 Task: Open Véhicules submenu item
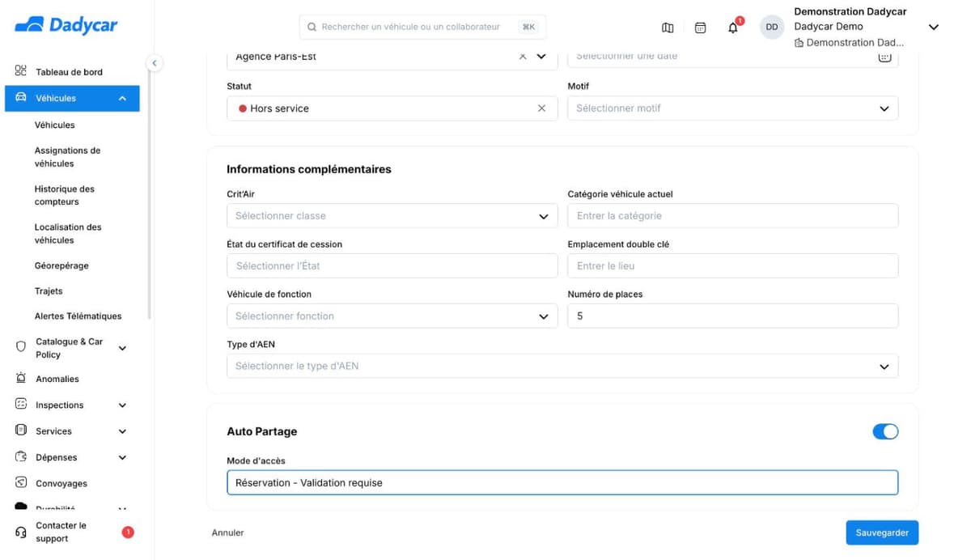[x=55, y=125]
